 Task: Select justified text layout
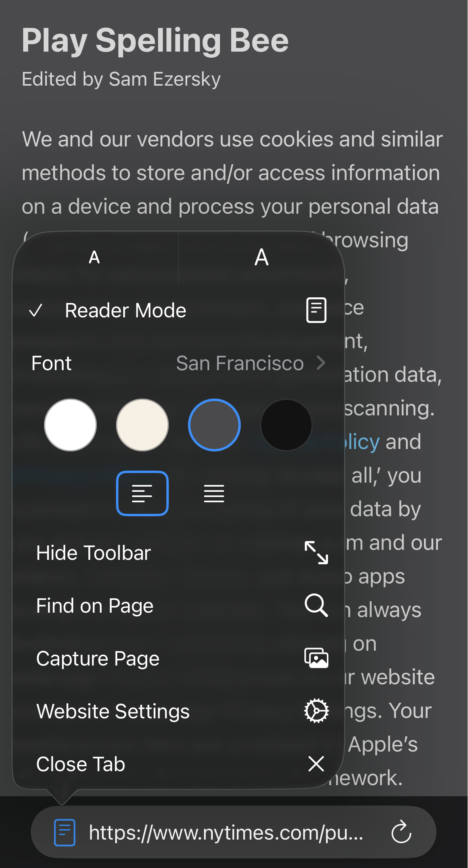click(x=214, y=493)
